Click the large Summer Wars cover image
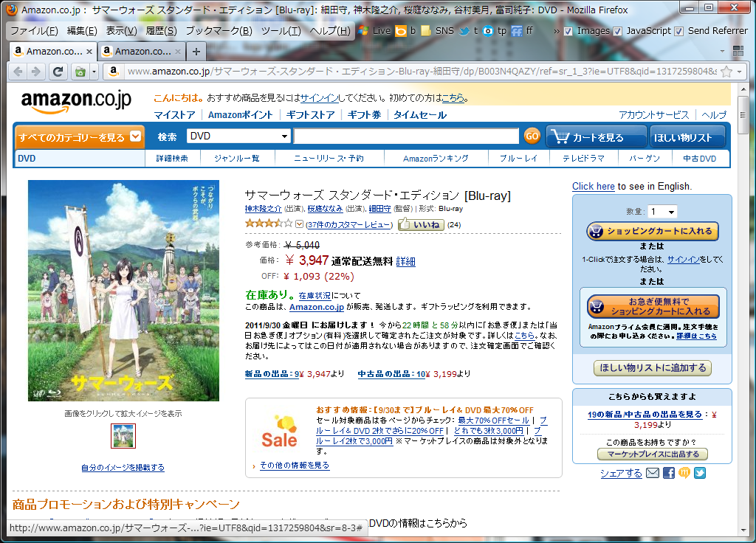The width and height of the screenshot is (756, 543). 123,291
